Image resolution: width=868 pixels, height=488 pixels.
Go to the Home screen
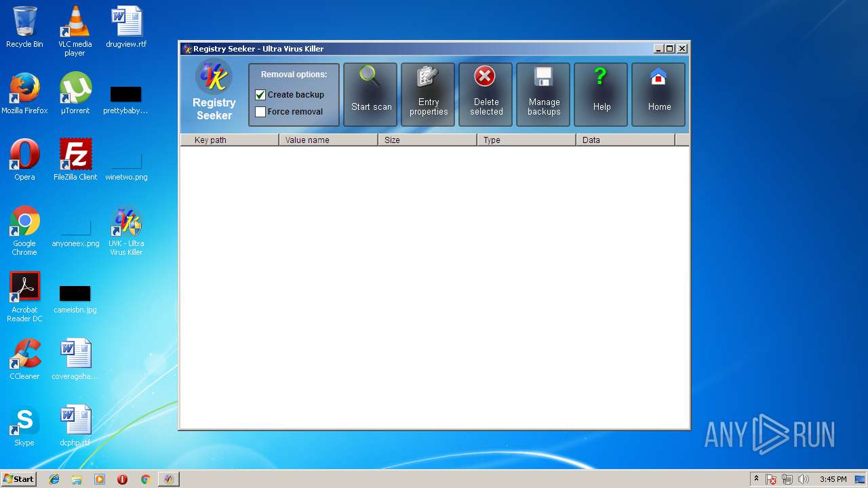click(658, 95)
